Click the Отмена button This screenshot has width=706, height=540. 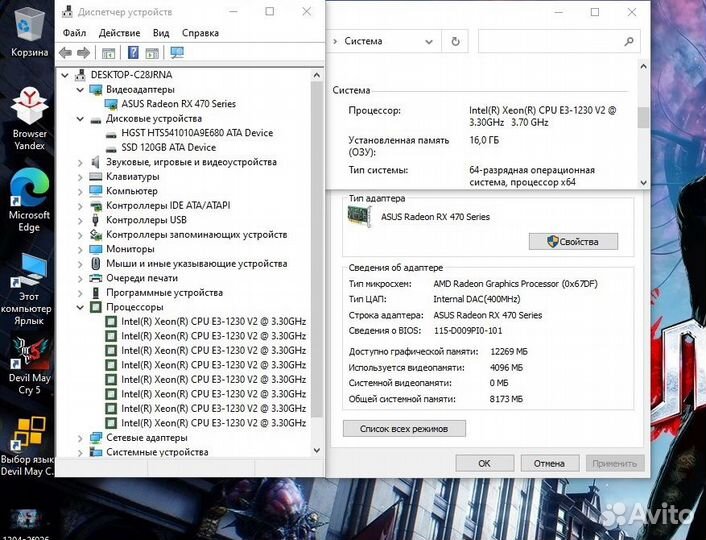[x=549, y=463]
